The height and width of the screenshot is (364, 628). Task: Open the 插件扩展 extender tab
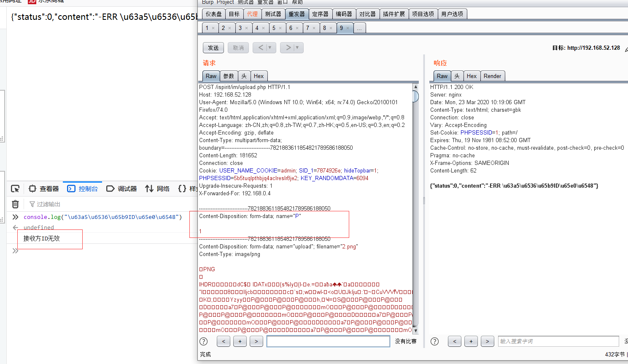(x=394, y=14)
